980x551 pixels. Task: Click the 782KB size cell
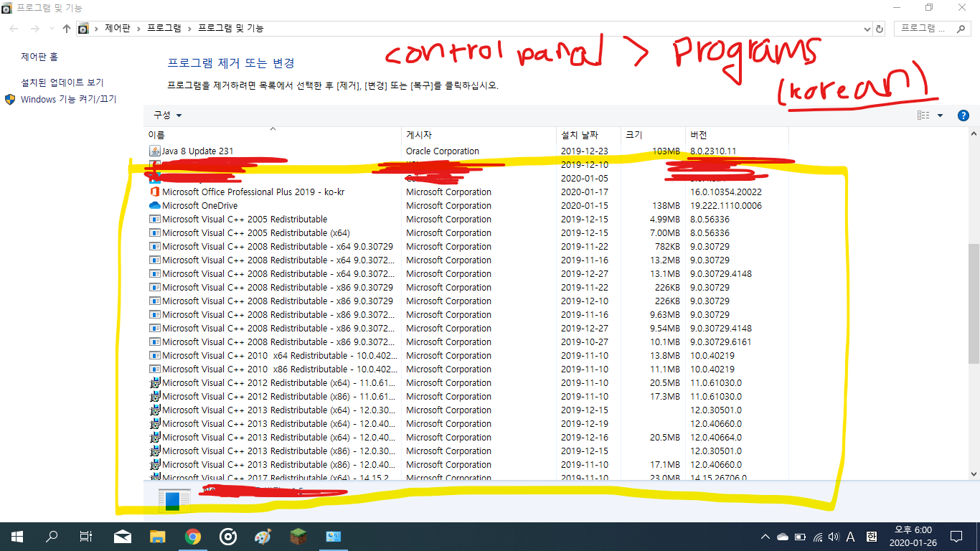click(667, 247)
